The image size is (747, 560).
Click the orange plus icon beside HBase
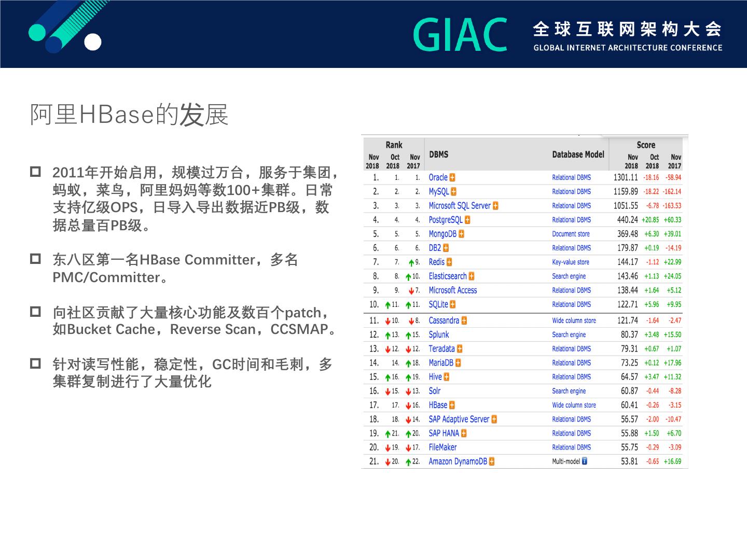click(452, 405)
